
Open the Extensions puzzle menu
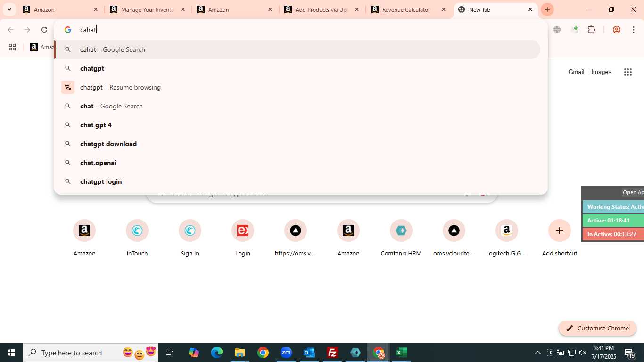[x=592, y=30]
